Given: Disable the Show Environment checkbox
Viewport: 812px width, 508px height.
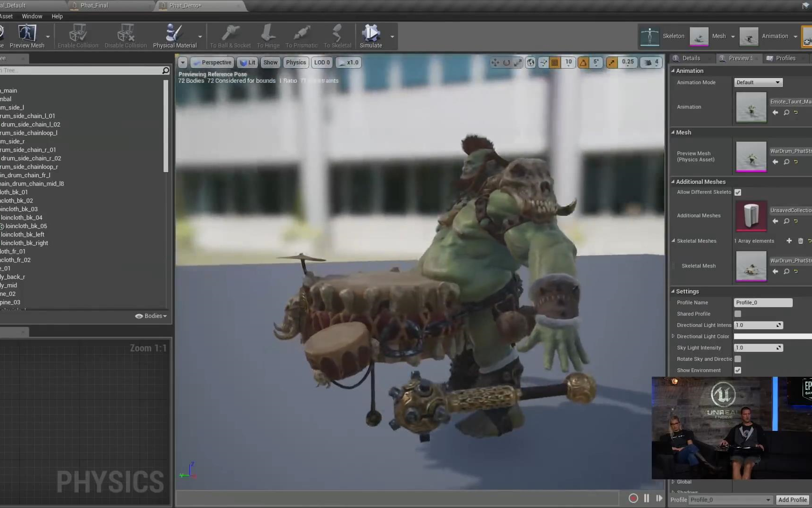Looking at the screenshot, I should pyautogui.click(x=737, y=370).
